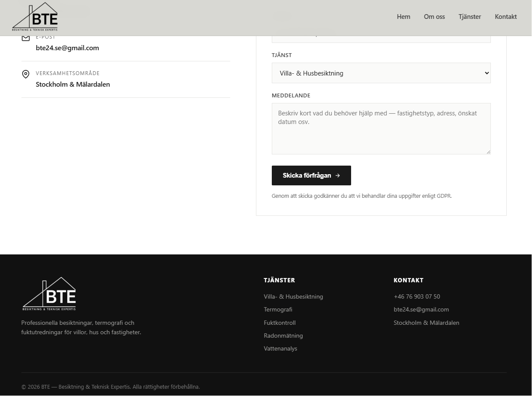Open the Om oss menu item
The height and width of the screenshot is (396, 532).
434,17
